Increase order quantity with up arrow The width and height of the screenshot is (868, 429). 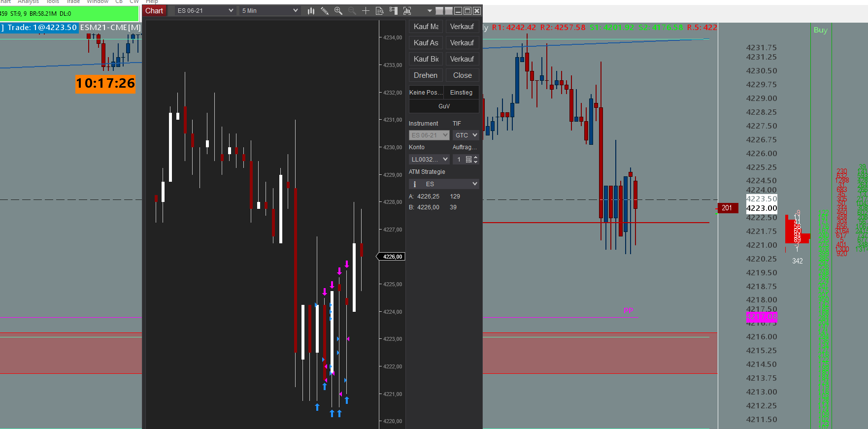tap(476, 157)
